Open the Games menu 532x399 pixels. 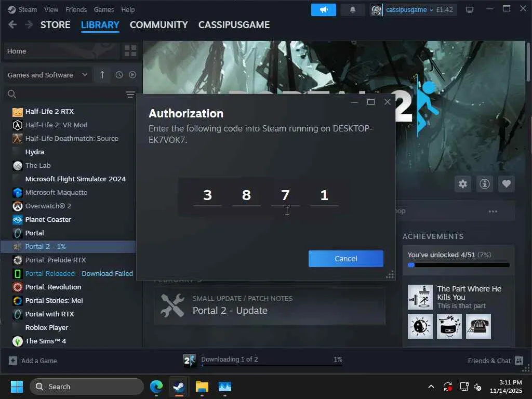(x=104, y=10)
